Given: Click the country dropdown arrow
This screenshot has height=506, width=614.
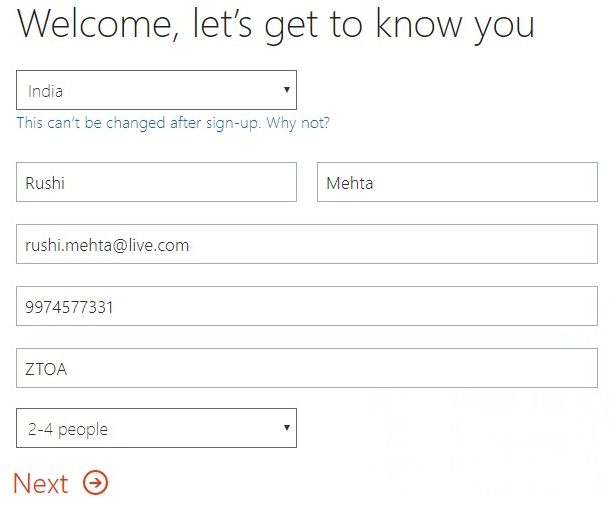Looking at the screenshot, I should pyautogui.click(x=287, y=91).
